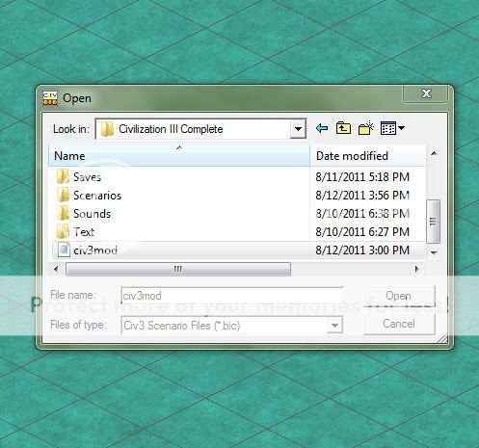This screenshot has height=448, width=479.
Task: Click the Cancel button
Action: pyautogui.click(x=399, y=324)
